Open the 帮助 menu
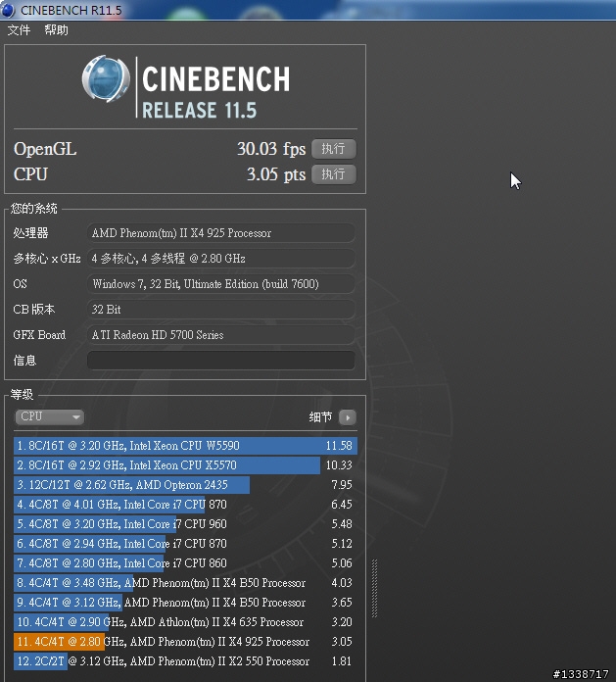Viewport: 616px width, 682px height. [x=56, y=30]
